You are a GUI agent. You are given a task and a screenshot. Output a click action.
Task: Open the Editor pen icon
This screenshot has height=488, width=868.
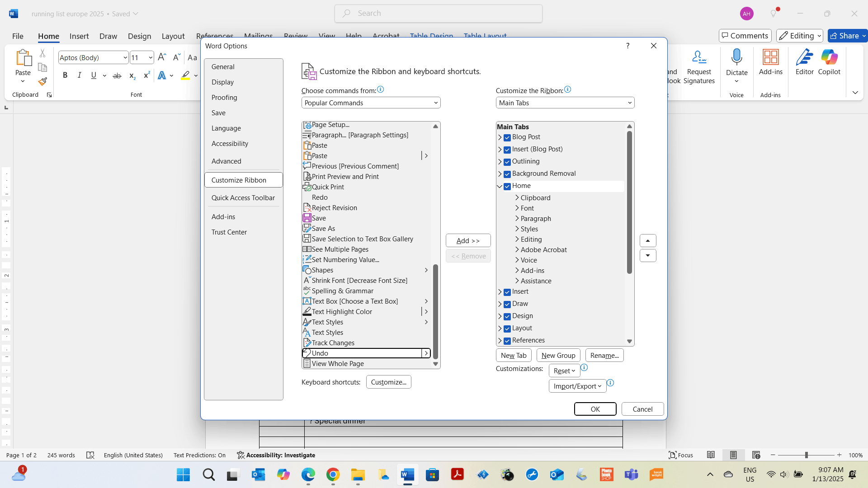(x=804, y=57)
